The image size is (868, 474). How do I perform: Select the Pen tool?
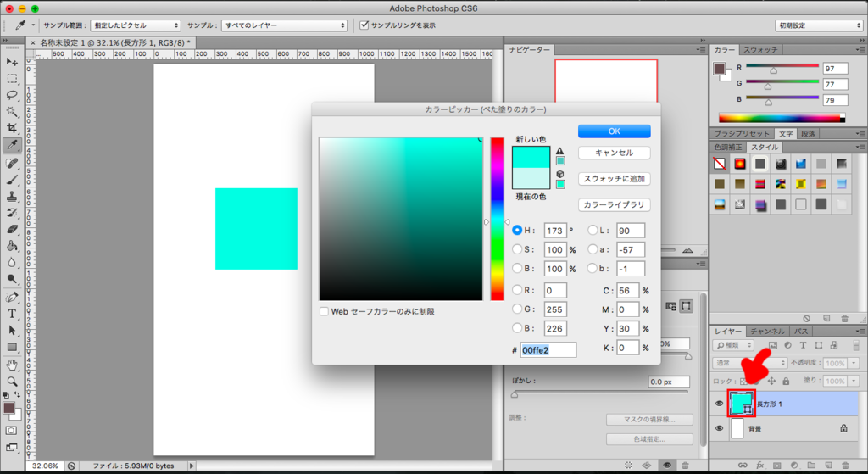pyautogui.click(x=12, y=298)
